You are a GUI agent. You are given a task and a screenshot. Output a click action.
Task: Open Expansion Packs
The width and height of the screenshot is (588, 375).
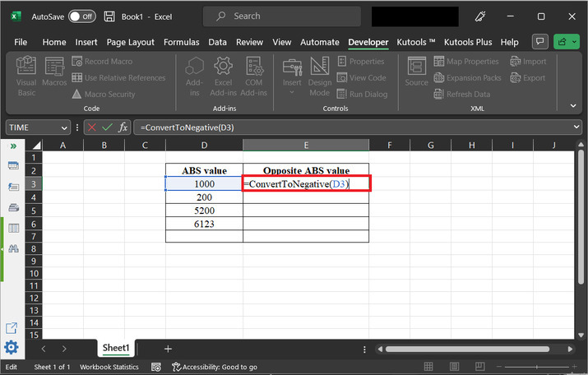467,77
